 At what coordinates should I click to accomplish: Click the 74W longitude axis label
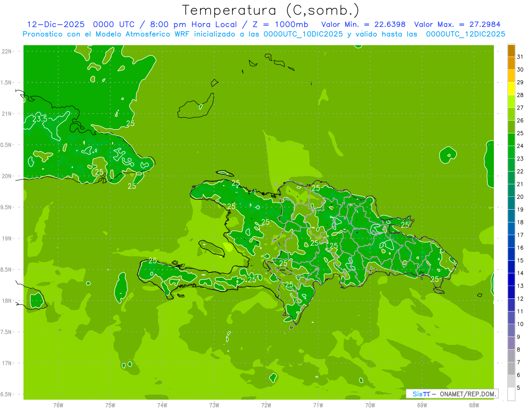tap(162, 405)
